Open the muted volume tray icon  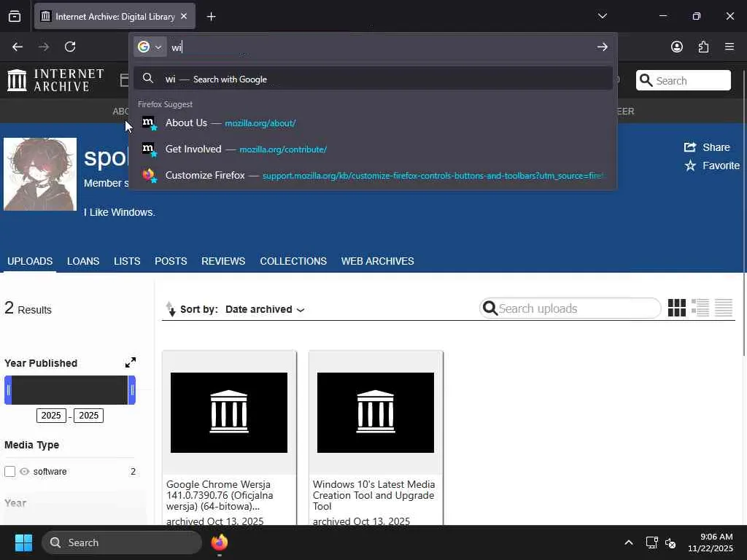670,542
